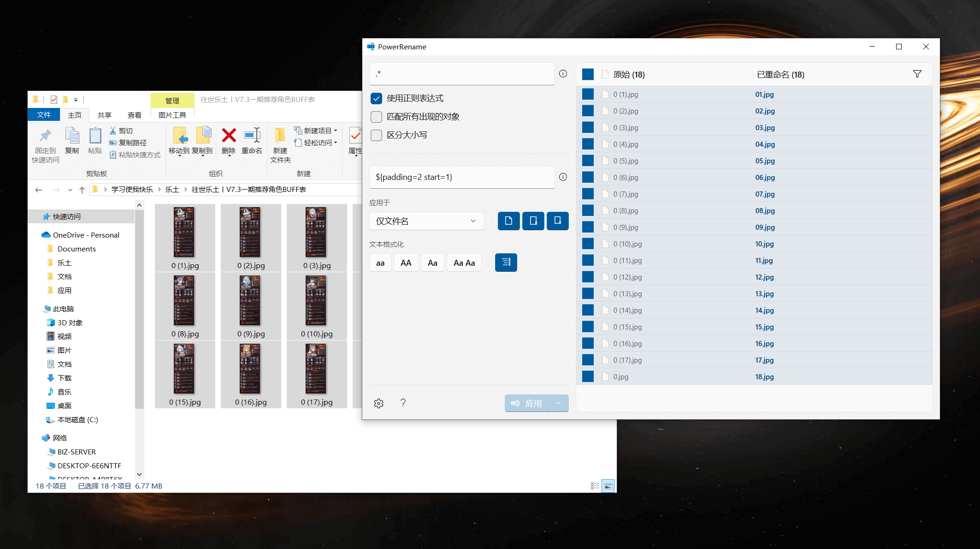Switch to 图片工具 ribbon tab
Screen dimensions: 980x549
(x=172, y=115)
